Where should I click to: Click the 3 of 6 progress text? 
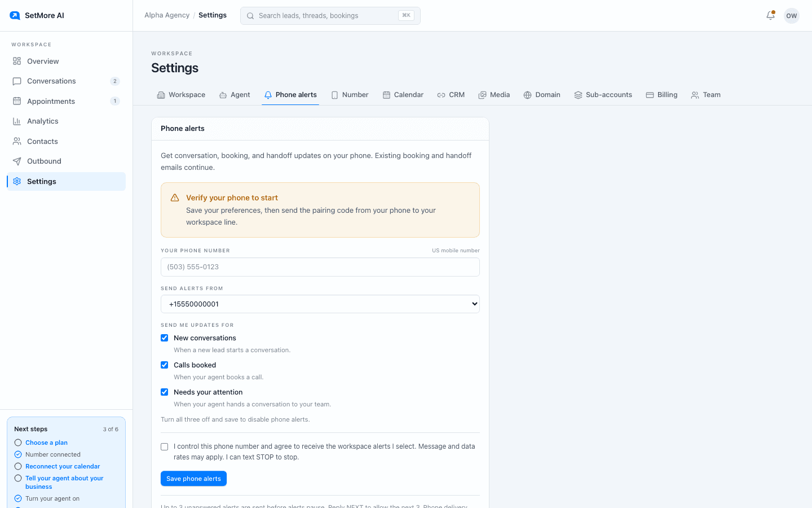[111, 430]
